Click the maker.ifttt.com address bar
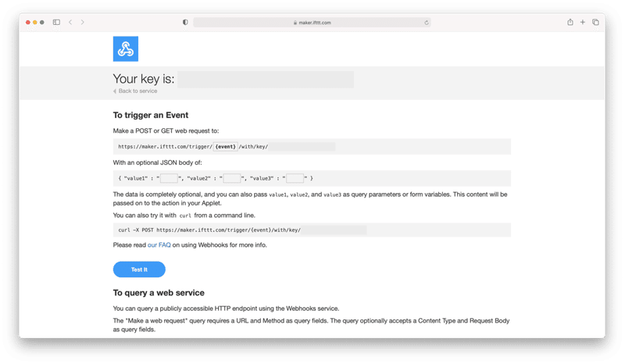 312,23
